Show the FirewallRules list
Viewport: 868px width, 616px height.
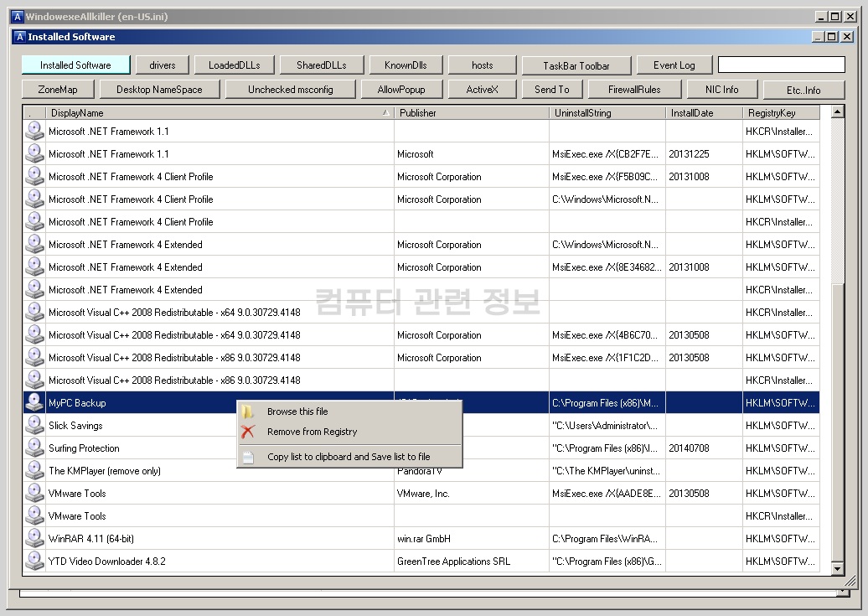(634, 89)
